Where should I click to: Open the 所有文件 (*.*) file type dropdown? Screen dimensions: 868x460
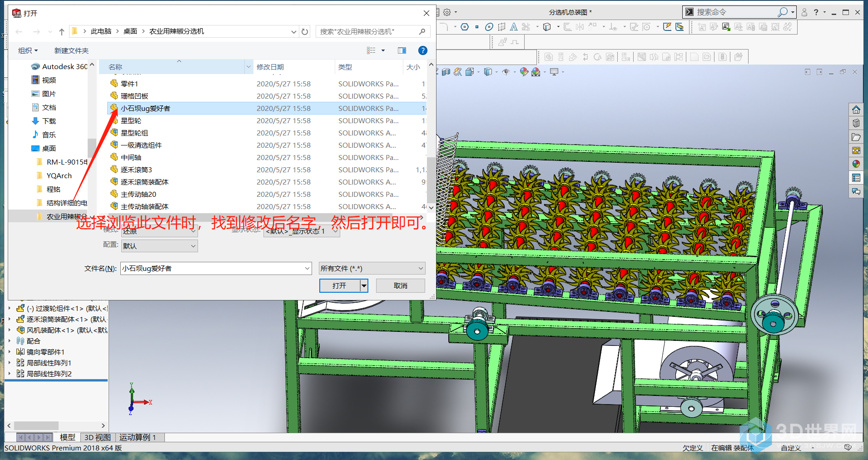pos(372,268)
